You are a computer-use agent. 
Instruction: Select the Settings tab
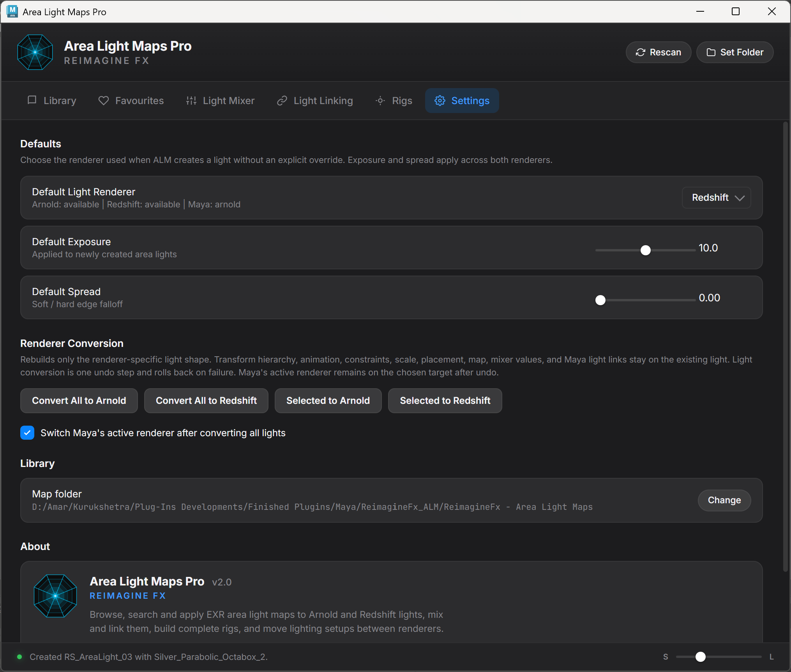(x=462, y=101)
